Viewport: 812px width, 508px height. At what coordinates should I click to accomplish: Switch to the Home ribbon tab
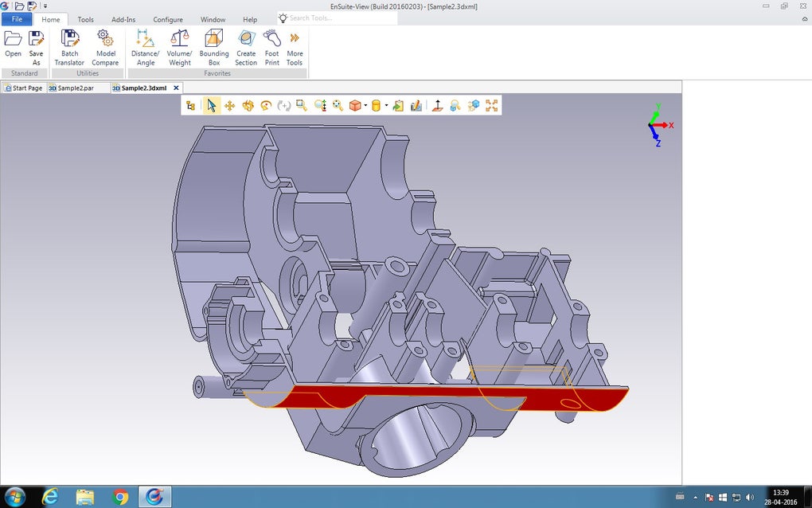click(51, 20)
